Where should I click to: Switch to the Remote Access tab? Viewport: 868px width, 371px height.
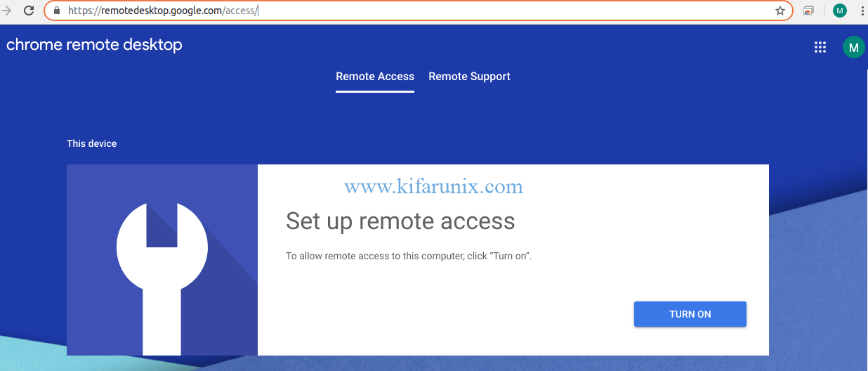pyautogui.click(x=375, y=77)
